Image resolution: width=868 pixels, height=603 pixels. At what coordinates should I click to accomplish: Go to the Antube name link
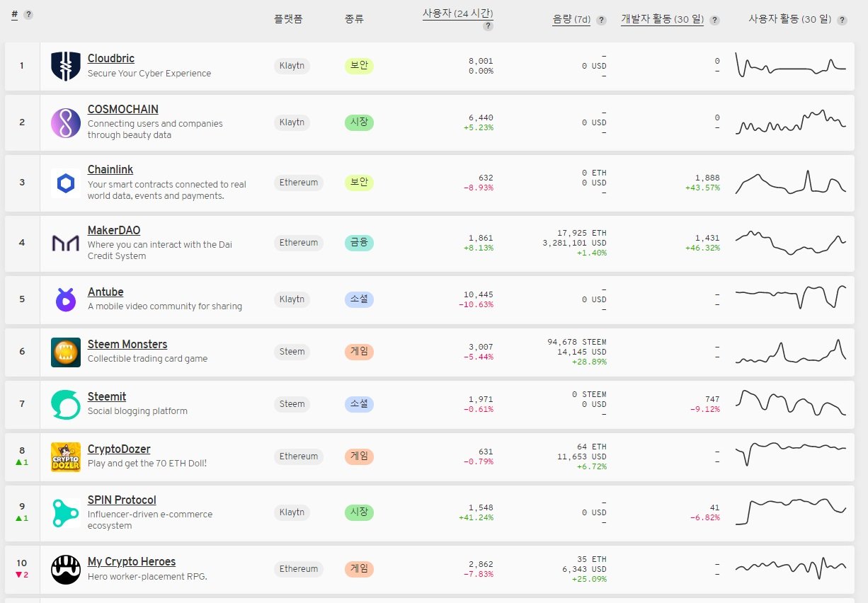coord(105,292)
